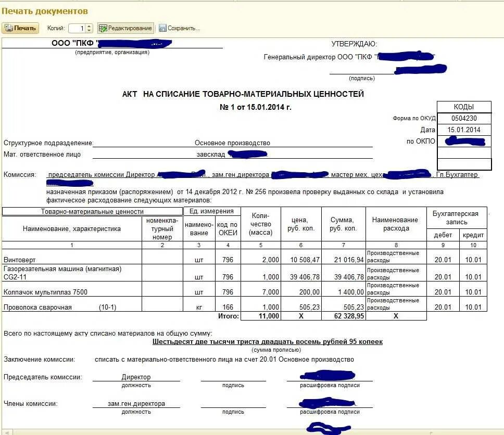Screen dimensions: 504x435
Task: Click the КОДЫ header cell
Action: tap(464, 107)
